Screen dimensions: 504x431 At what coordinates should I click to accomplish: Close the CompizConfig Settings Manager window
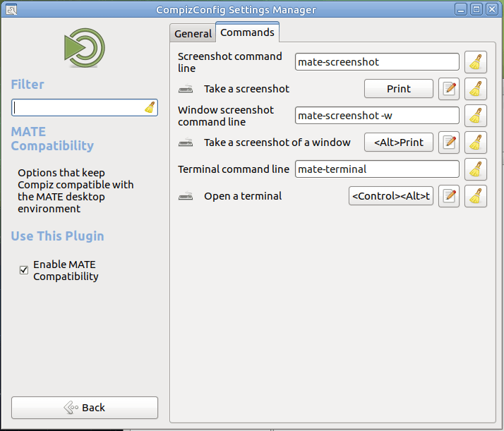tap(492, 10)
